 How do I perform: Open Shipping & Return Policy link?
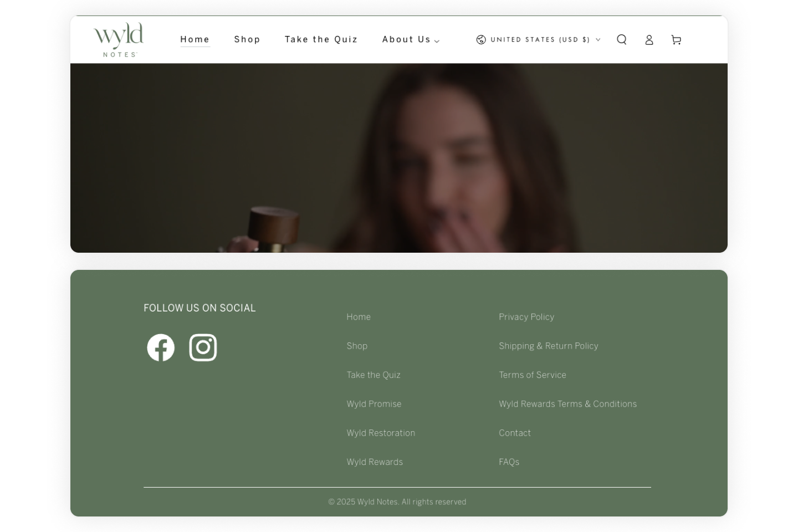point(549,346)
